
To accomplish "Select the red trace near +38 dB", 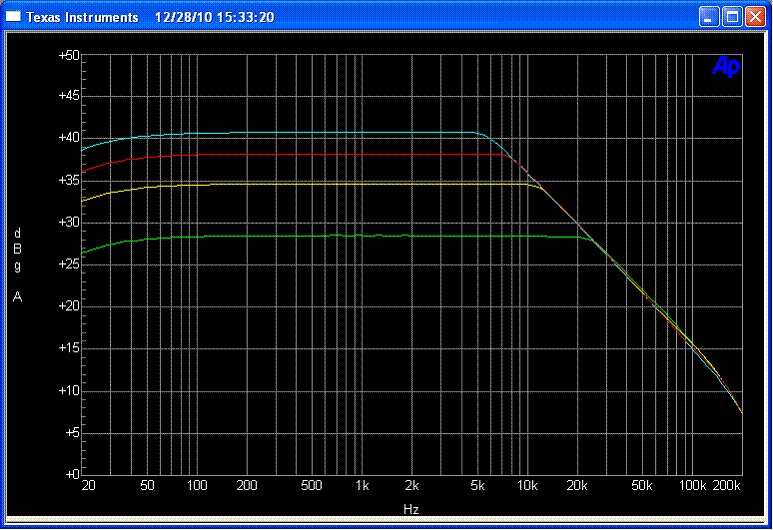I will coord(345,154).
